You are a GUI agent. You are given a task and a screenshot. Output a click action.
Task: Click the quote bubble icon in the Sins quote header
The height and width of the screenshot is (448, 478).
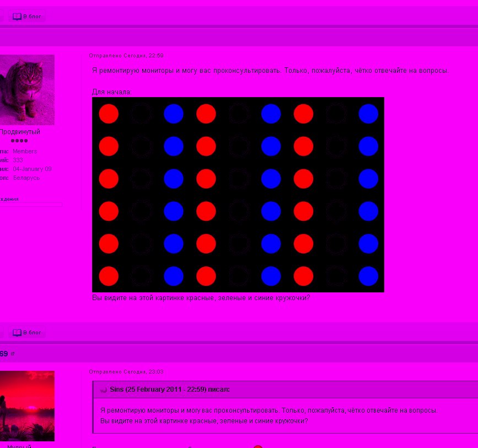104,390
